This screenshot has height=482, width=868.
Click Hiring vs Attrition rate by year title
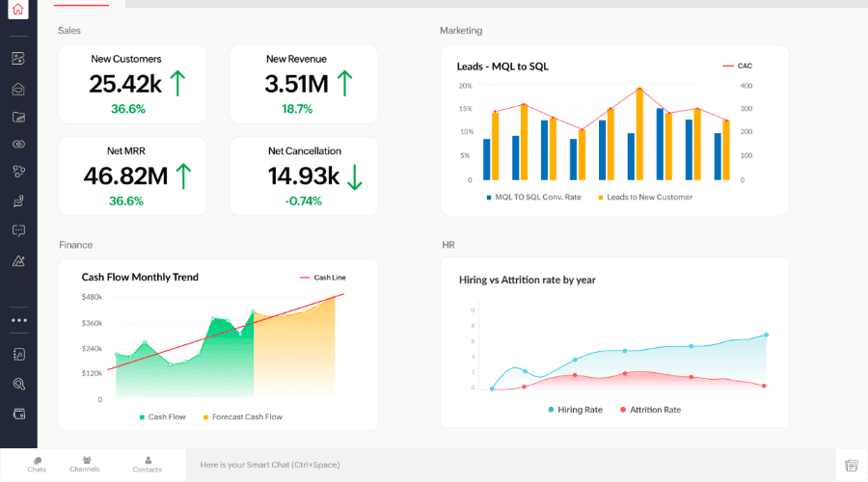point(527,280)
